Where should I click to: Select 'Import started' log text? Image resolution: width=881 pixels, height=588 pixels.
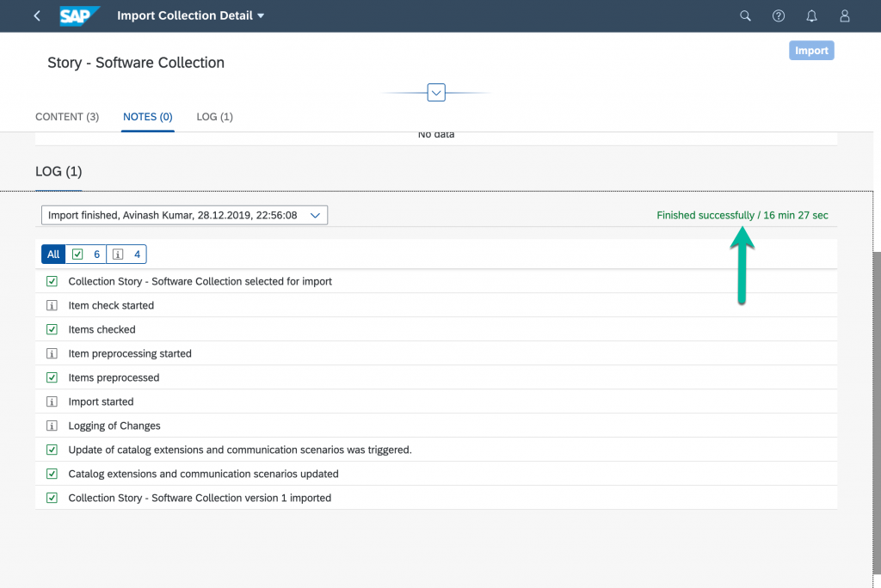pos(102,401)
